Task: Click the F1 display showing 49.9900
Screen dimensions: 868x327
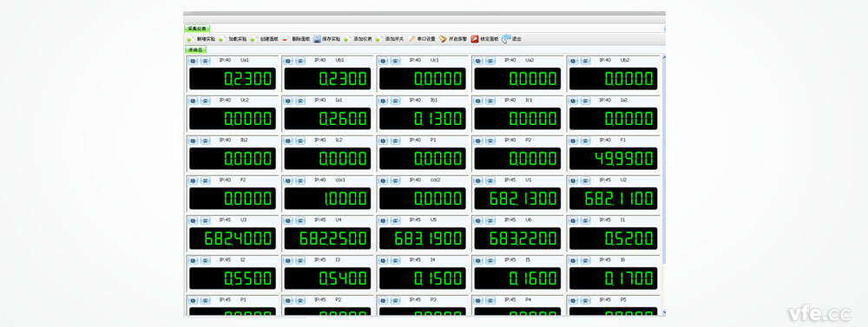Action: pos(614,159)
